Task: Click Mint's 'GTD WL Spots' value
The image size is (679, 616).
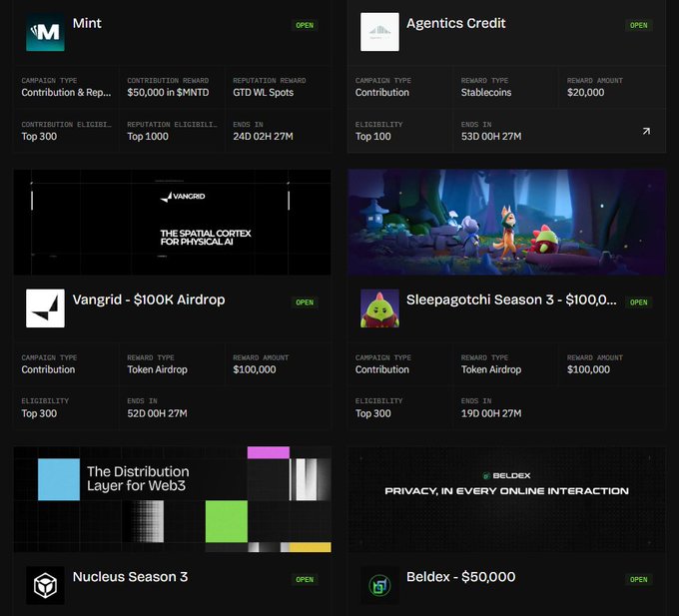Action: click(x=264, y=92)
